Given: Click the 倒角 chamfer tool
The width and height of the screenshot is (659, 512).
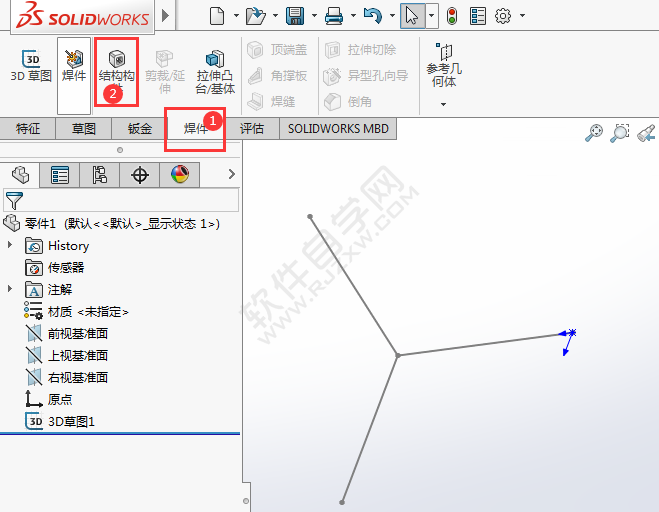Looking at the screenshot, I should pos(348,101).
